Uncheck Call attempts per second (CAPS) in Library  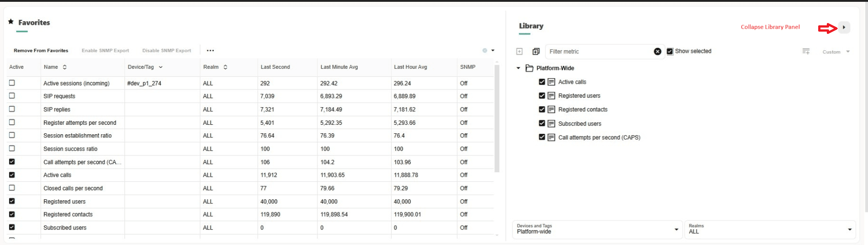point(542,137)
